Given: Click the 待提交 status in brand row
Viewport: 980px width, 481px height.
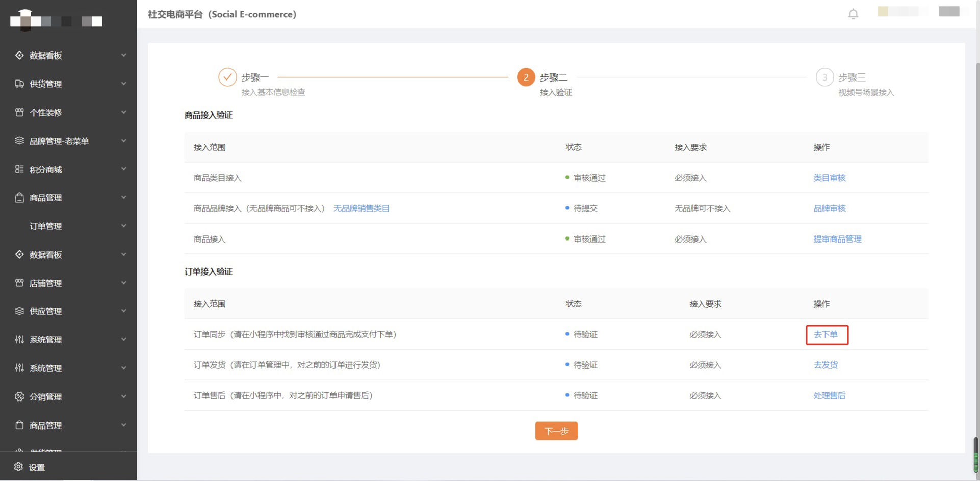Looking at the screenshot, I should [x=585, y=208].
